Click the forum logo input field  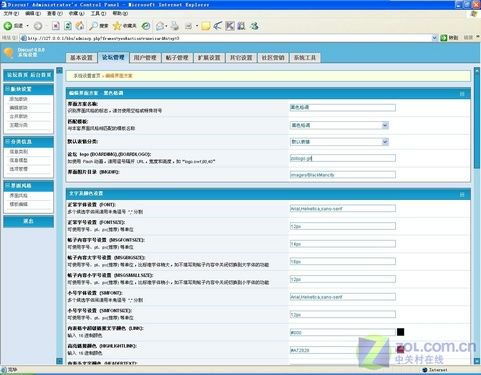click(x=343, y=158)
